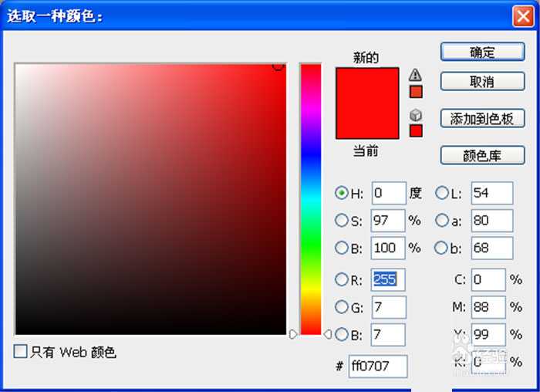Click the 新的 label above preview
The height and width of the screenshot is (392, 540).
(366, 58)
